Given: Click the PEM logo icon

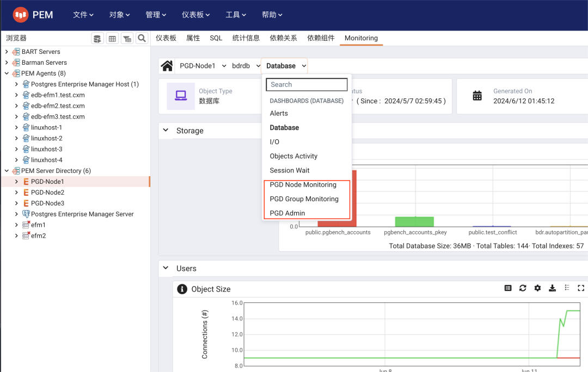Looking at the screenshot, I should coord(21,15).
